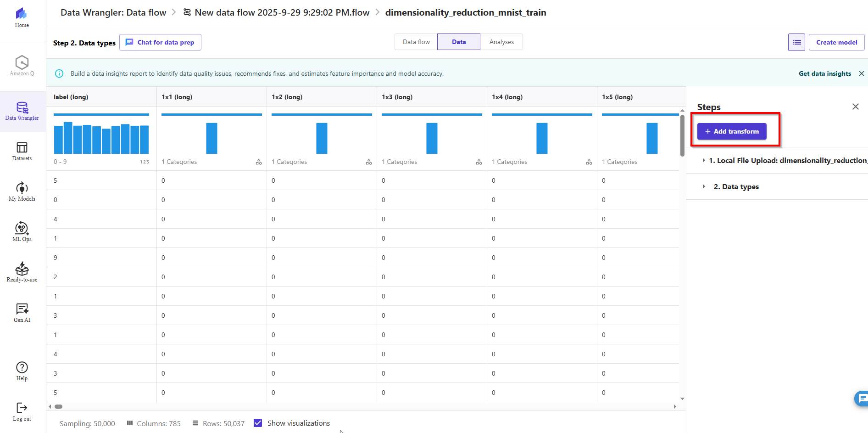Expand the Local File Upload step
The width and height of the screenshot is (868, 433).
point(704,160)
